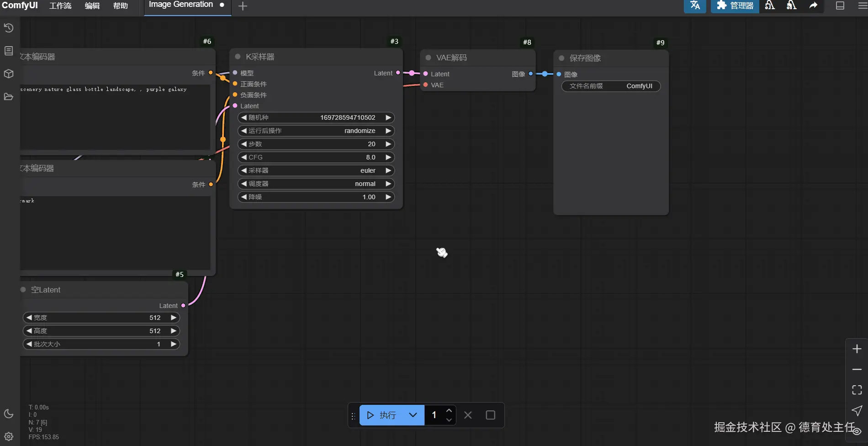Click 保存图像 图像 input port

[559, 74]
